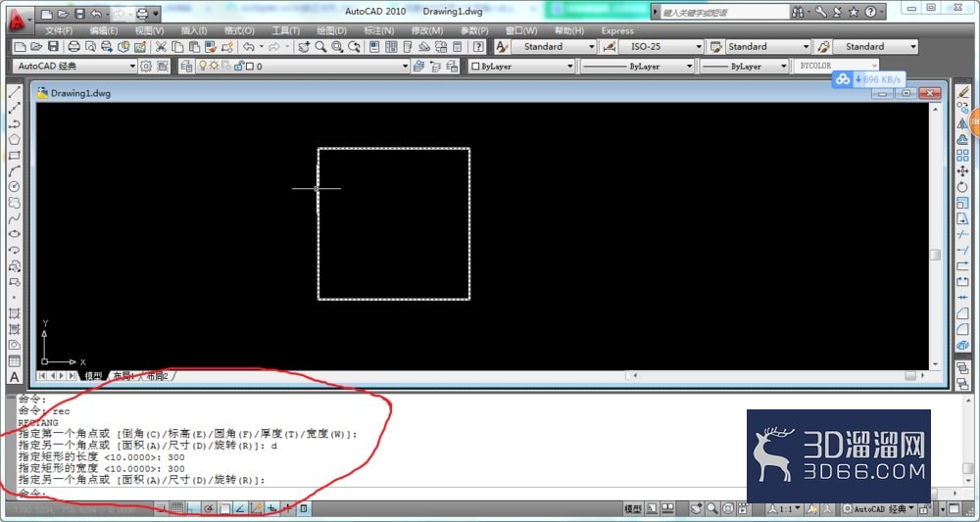Toggle the 模型 model space status button
The image size is (980, 522).
tap(633, 509)
